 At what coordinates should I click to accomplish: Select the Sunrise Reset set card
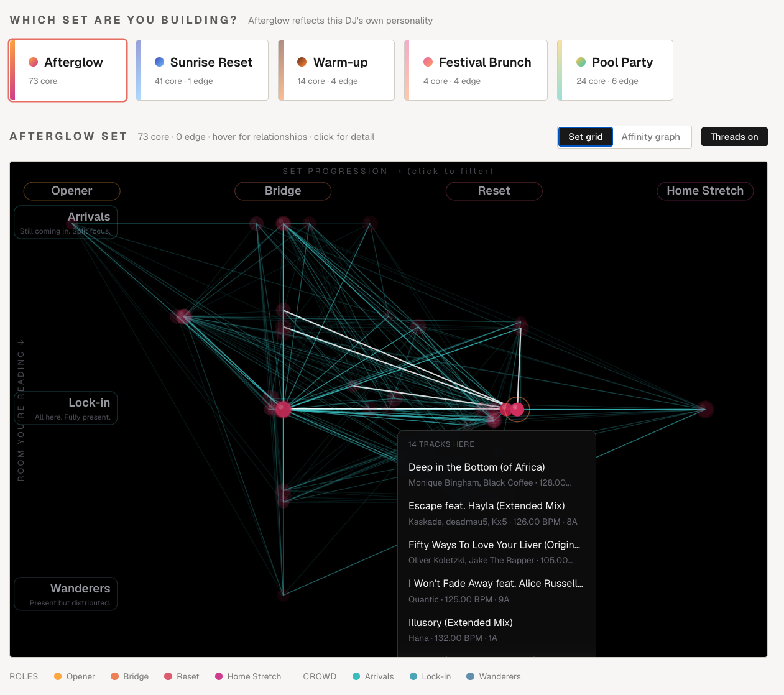202,70
